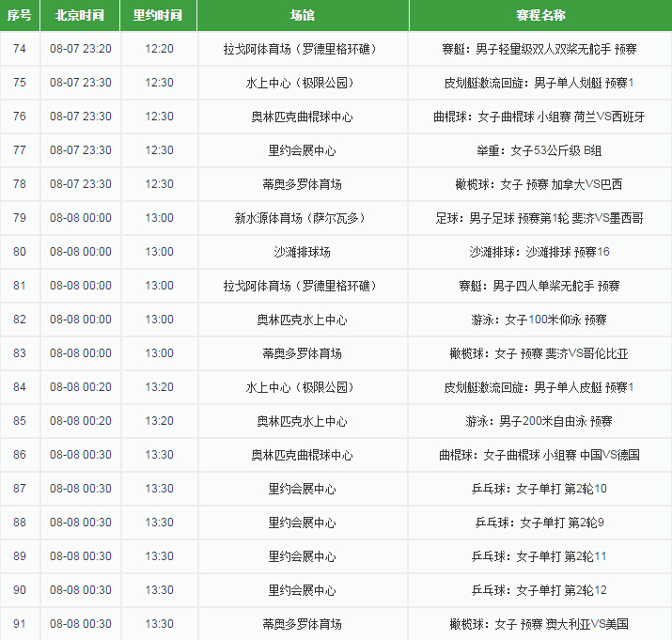This screenshot has width=672, height=640.
Task: Select row number 79 cell
Action: click(20, 218)
